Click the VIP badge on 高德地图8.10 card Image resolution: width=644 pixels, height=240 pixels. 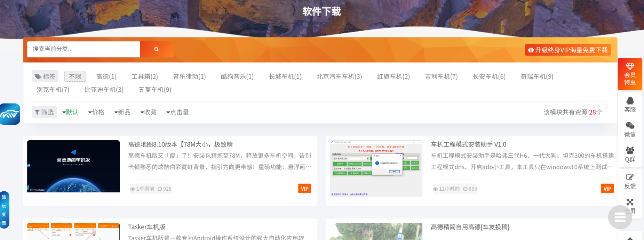pos(304,189)
